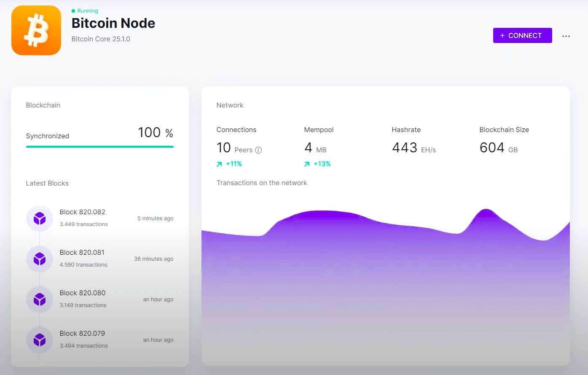
Task: Click the cube icon for Block 820.080
Action: pos(40,299)
